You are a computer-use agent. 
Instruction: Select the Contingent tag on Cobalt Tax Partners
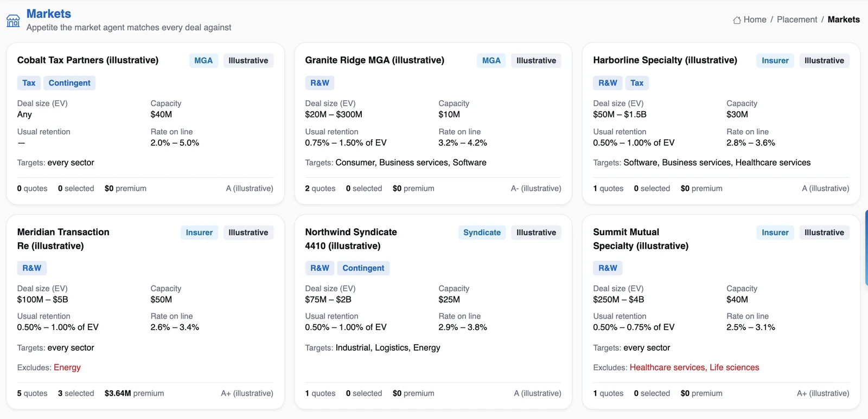pyautogui.click(x=69, y=83)
